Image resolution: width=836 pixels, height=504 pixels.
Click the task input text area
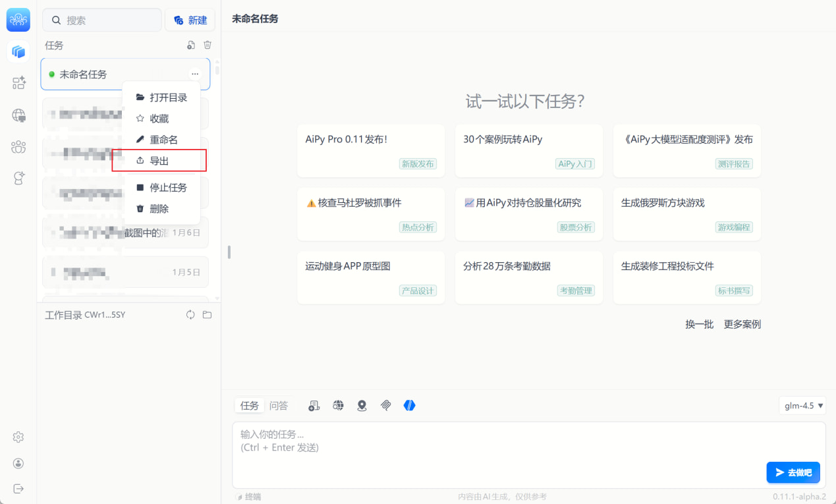pos(529,455)
